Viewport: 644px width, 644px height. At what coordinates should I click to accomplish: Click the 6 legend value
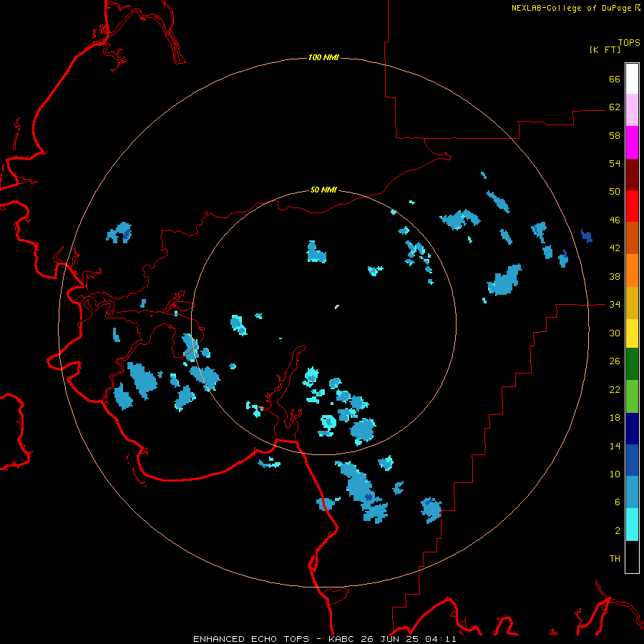tap(618, 502)
